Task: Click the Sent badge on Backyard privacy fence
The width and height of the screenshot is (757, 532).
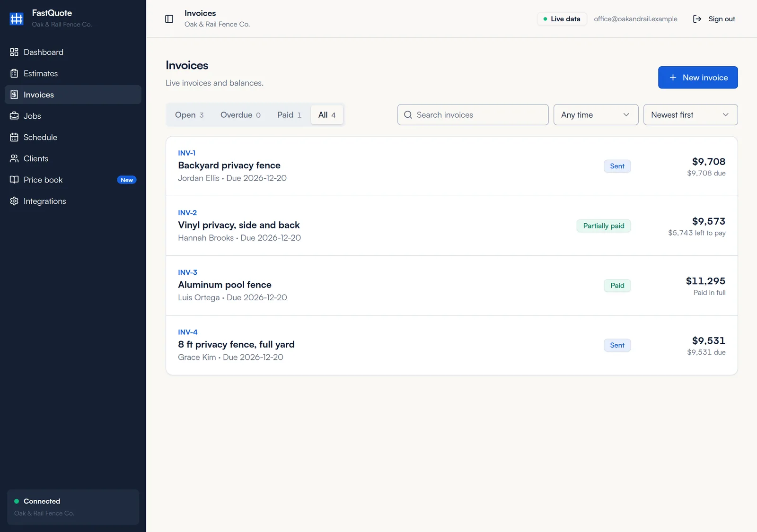Action: (x=617, y=166)
